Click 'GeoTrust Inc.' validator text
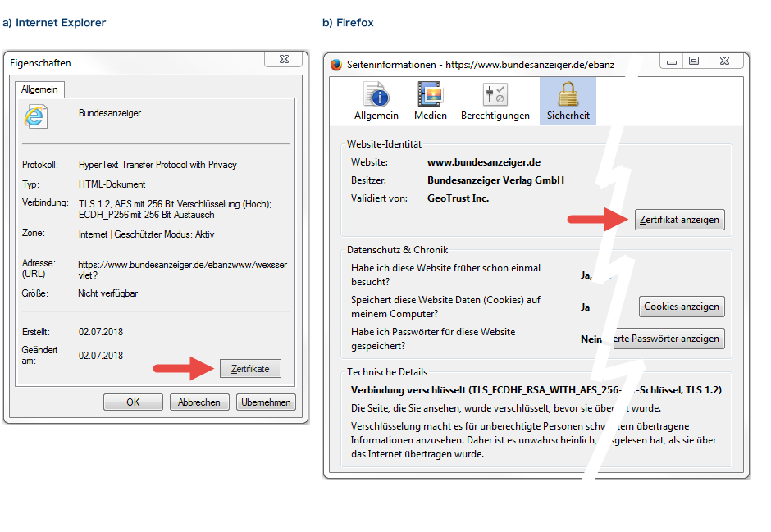The height and width of the screenshot is (532, 771). coord(458,198)
